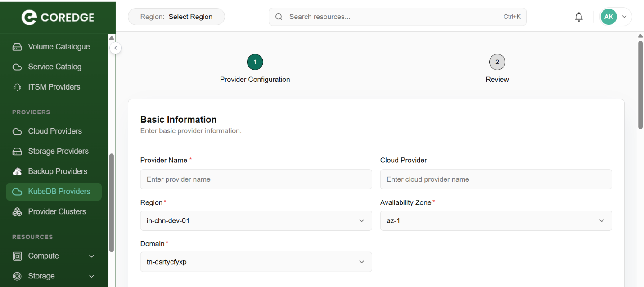Screen dimensions: 644x287
Task: Open the Region dropdown in-chn-dev-01
Action: point(256,221)
